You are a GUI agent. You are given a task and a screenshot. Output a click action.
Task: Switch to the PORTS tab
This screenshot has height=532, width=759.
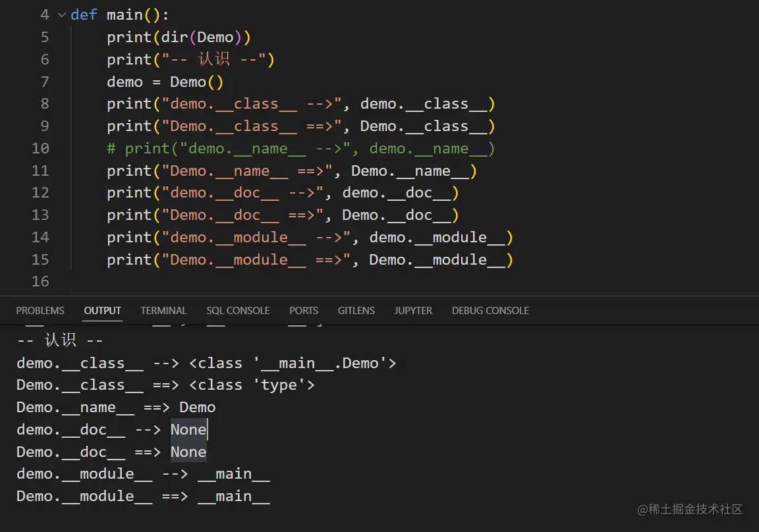click(304, 311)
